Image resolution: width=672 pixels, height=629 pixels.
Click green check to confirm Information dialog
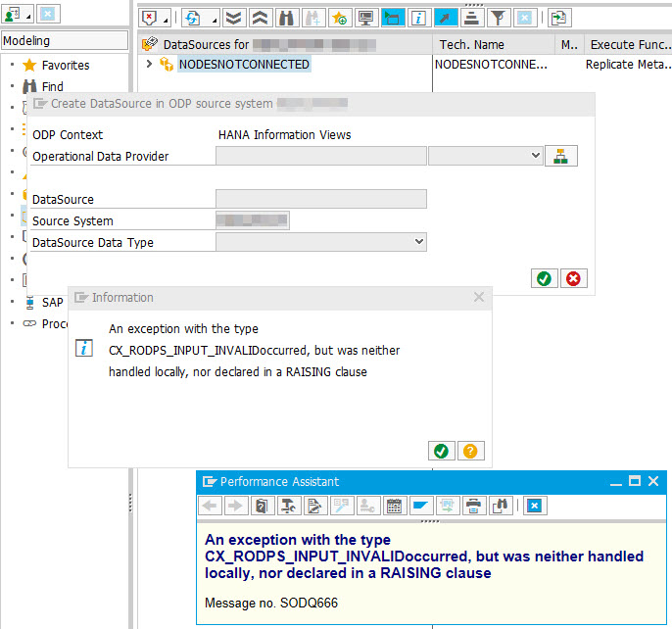coord(442,451)
